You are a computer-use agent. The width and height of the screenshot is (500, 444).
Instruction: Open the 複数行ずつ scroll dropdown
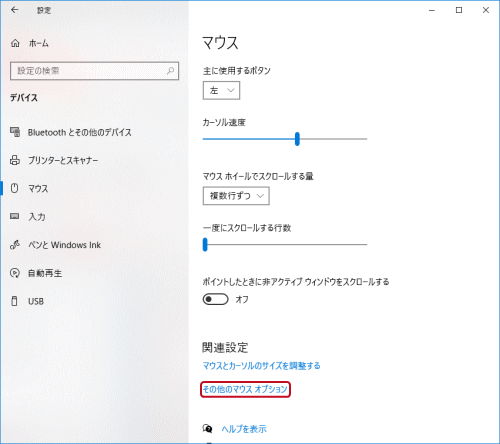(236, 196)
